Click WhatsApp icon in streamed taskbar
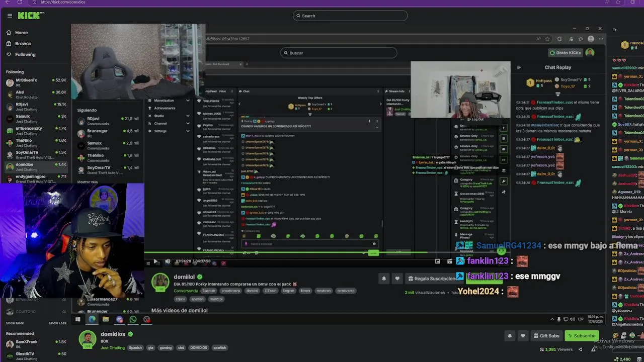This screenshot has height=362, width=644. coord(133,319)
